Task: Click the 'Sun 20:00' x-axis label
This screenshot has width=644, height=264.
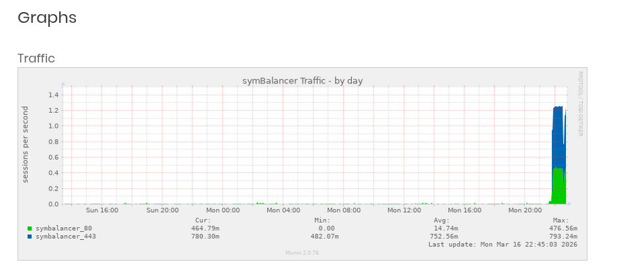Action: (163, 210)
